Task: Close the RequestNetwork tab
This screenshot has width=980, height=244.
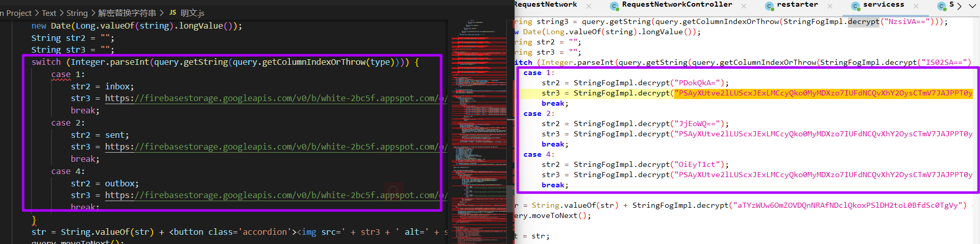Action: click(589, 6)
